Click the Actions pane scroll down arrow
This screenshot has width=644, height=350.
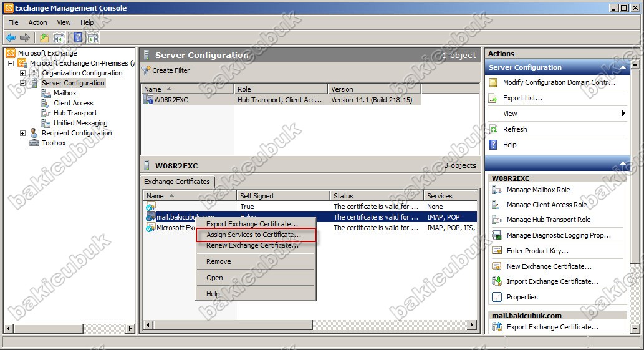point(635,329)
